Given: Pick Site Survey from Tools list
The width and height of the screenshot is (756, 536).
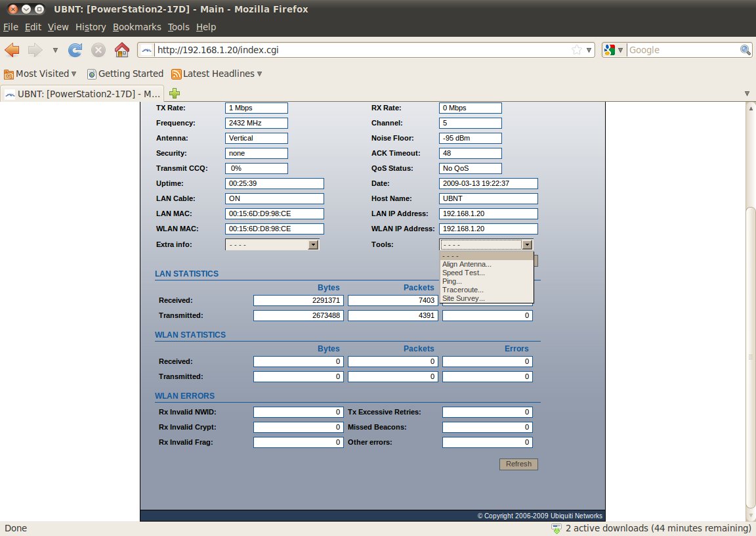Looking at the screenshot, I should (463, 298).
